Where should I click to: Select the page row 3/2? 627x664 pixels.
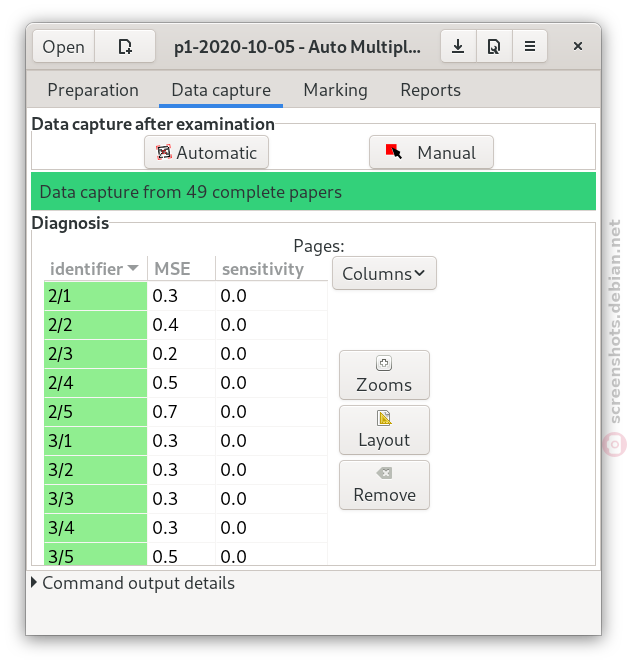186,470
